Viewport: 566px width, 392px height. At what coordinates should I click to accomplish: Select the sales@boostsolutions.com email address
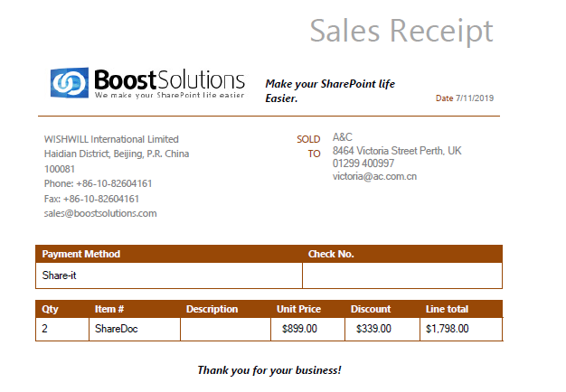point(100,213)
